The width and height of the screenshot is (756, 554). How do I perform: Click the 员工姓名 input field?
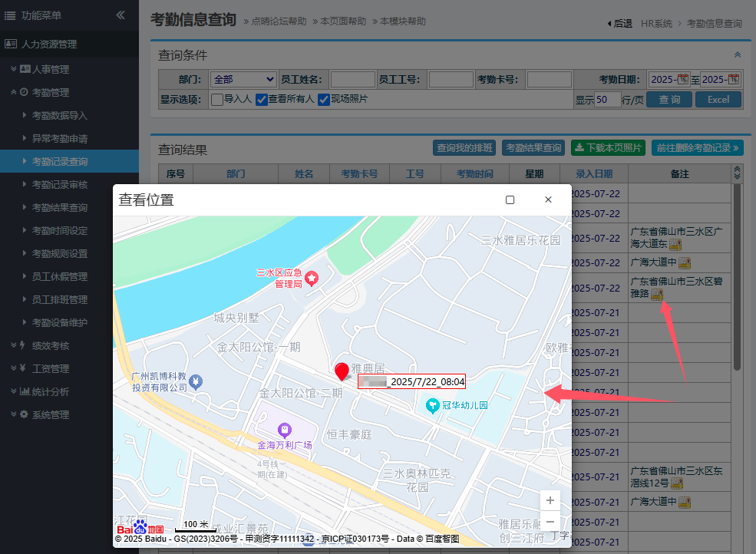(352, 79)
